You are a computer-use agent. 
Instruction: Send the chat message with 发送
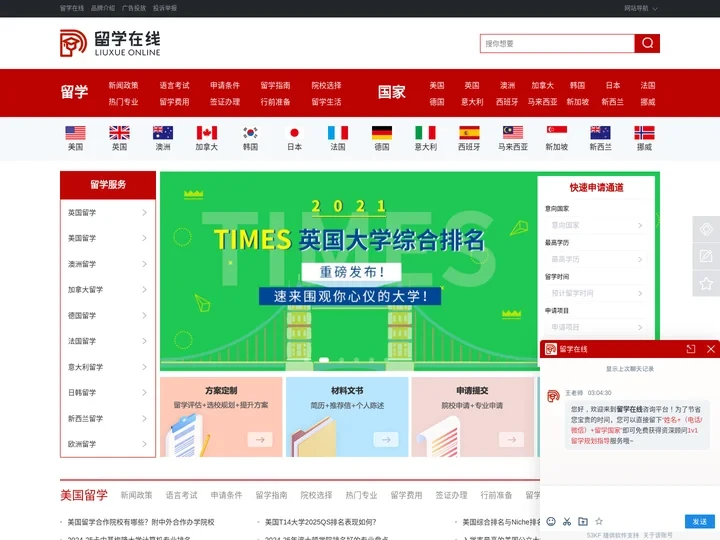(700, 521)
